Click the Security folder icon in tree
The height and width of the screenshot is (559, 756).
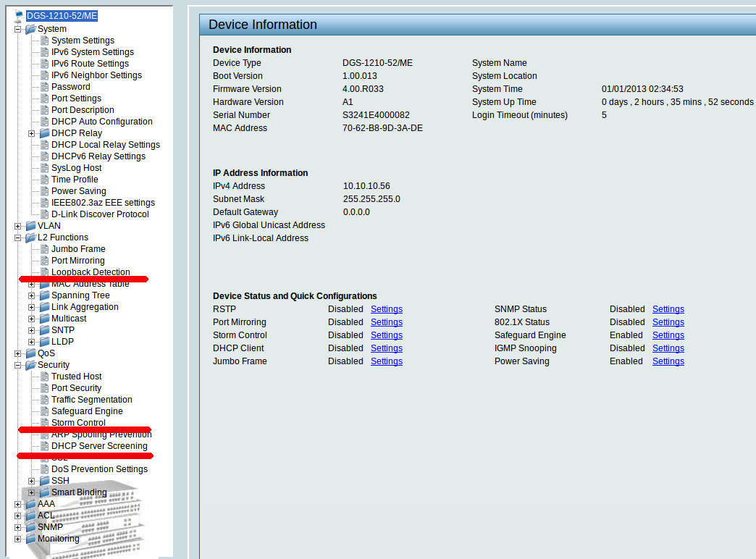coord(30,365)
